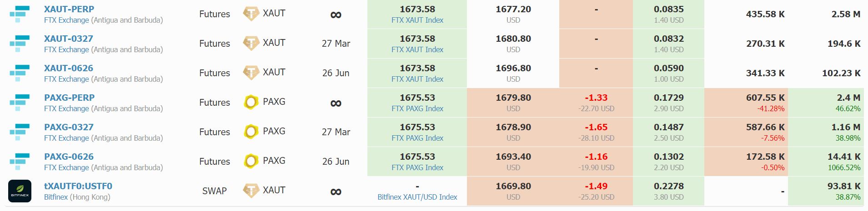This screenshot has width=868, height=211.
Task: Open the Bitfinex XAUT/USD Index link
Action: pyautogui.click(x=417, y=197)
